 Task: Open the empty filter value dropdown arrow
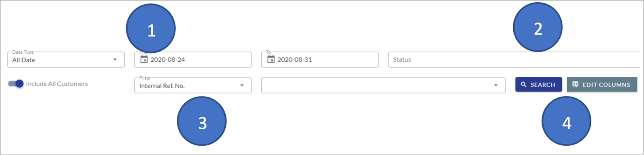[496, 85]
